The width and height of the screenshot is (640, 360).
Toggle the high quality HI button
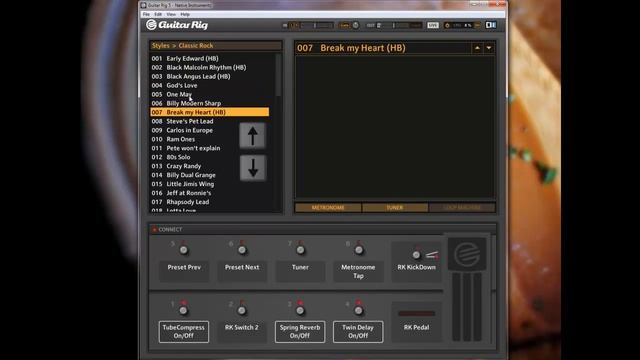477,25
